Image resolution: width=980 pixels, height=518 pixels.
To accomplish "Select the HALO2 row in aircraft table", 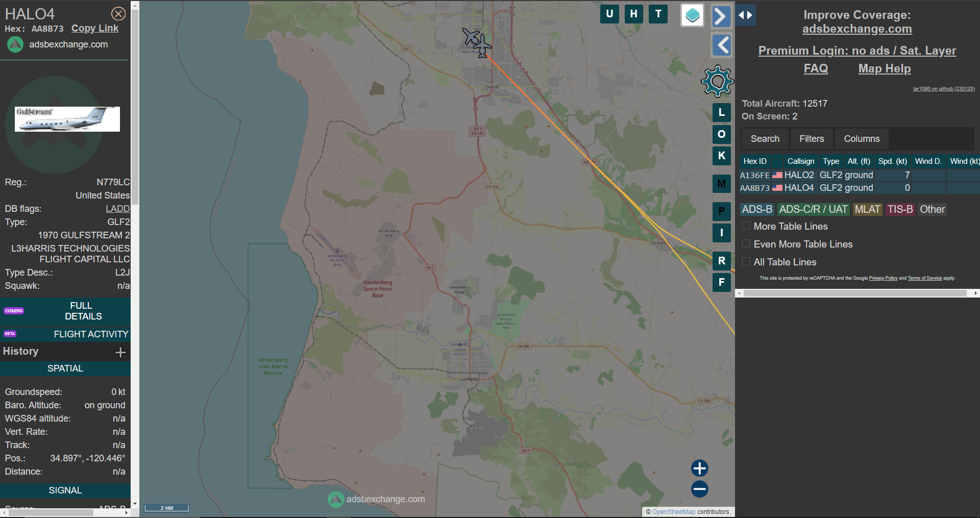I will (x=860, y=175).
